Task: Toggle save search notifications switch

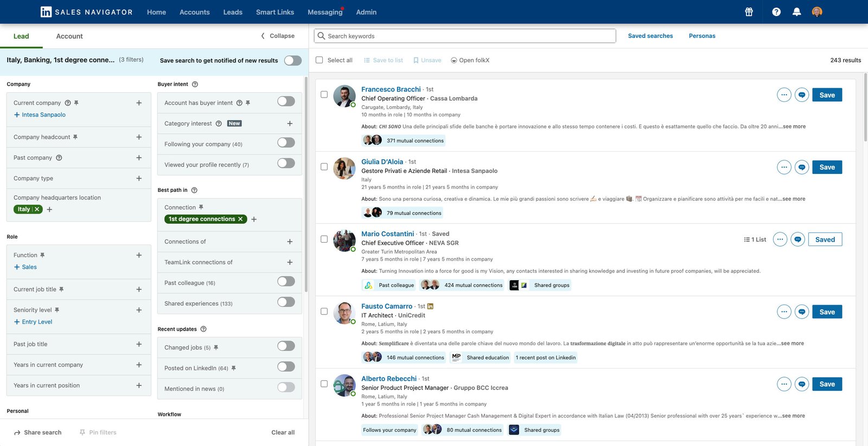Action: tap(293, 60)
